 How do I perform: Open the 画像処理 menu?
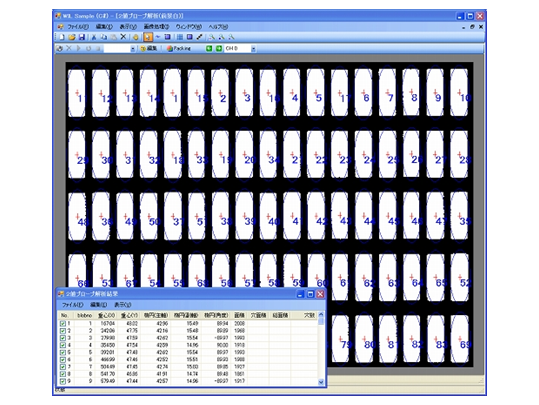pos(156,26)
